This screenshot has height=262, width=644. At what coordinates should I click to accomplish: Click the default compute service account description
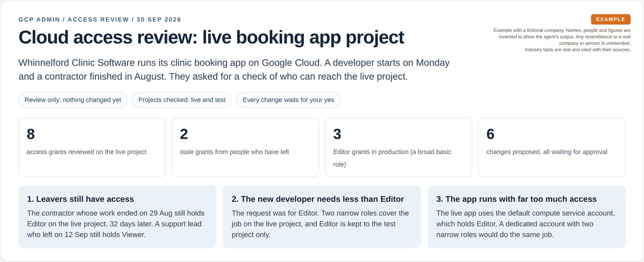[525, 224]
